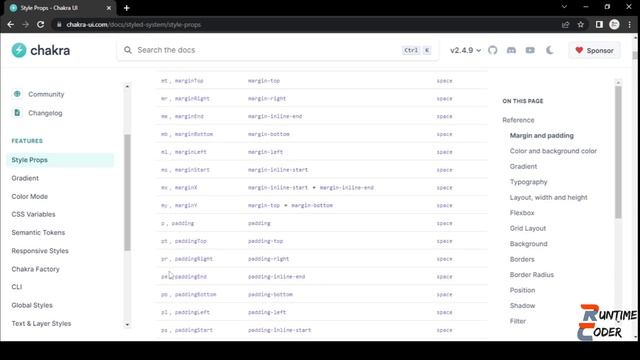
Task: Jump to Gradient in On This Page
Action: [523, 167]
